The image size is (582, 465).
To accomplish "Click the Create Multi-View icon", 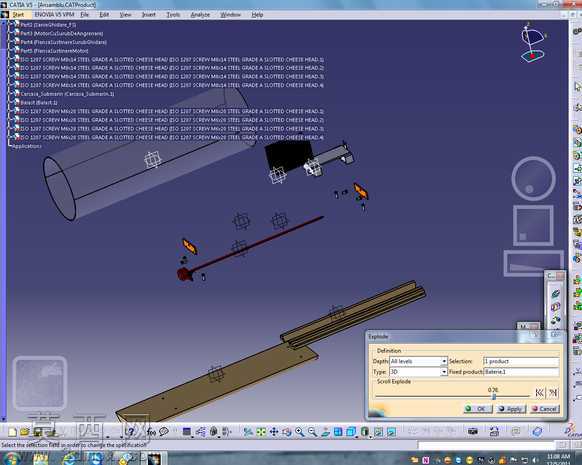I will coord(338,432).
